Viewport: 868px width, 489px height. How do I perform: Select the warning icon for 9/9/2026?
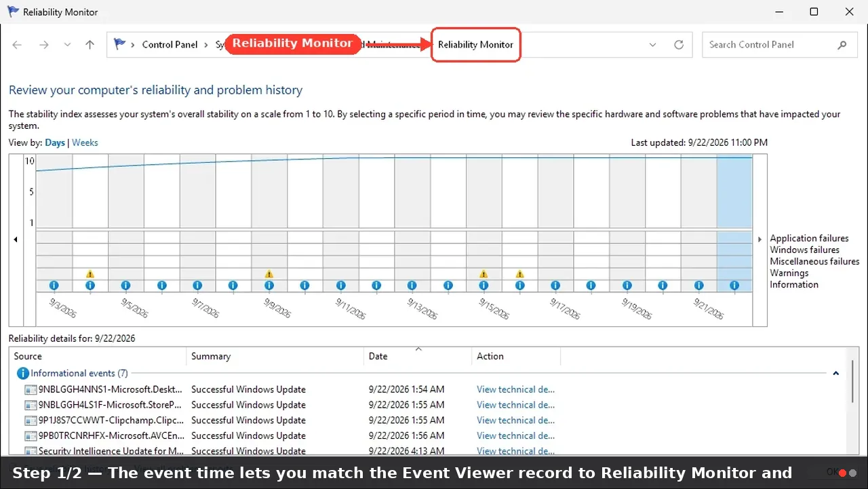tap(269, 274)
